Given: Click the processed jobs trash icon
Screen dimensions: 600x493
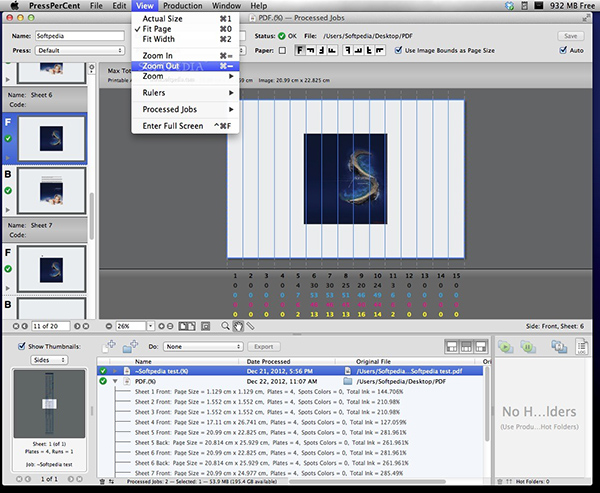Looking at the screenshot, I should pyautogui.click(x=102, y=481).
